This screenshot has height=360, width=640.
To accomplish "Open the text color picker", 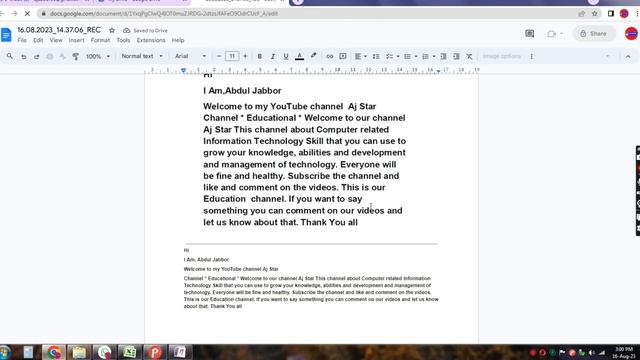I will tap(300, 56).
